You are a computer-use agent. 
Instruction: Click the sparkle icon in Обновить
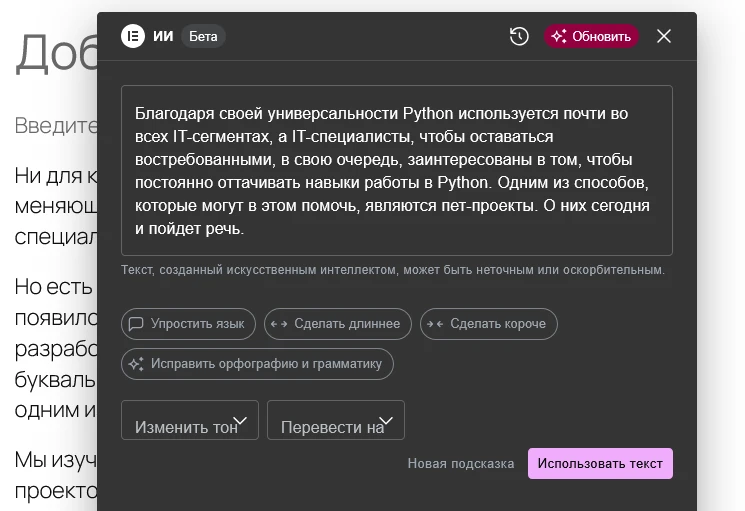(x=559, y=36)
